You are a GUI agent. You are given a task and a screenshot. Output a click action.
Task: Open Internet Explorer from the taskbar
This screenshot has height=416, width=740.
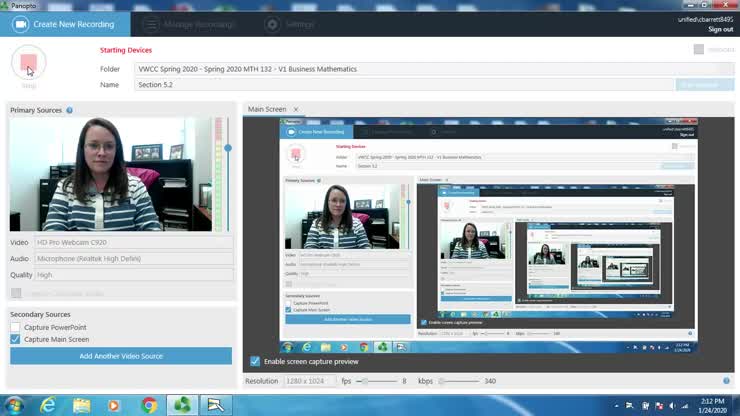(48, 405)
